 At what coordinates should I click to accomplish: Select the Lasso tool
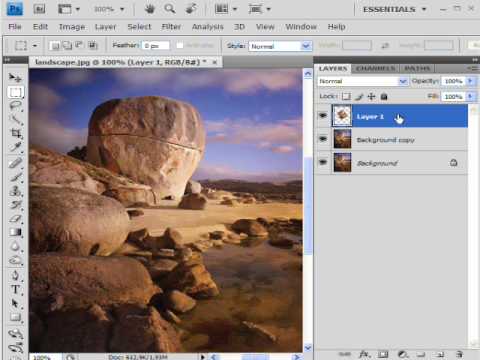point(15,106)
